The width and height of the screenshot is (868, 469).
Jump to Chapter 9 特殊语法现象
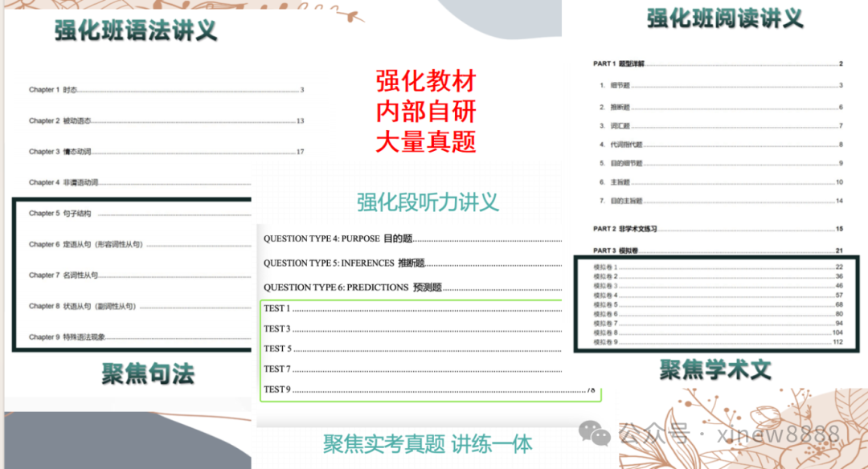(x=67, y=337)
